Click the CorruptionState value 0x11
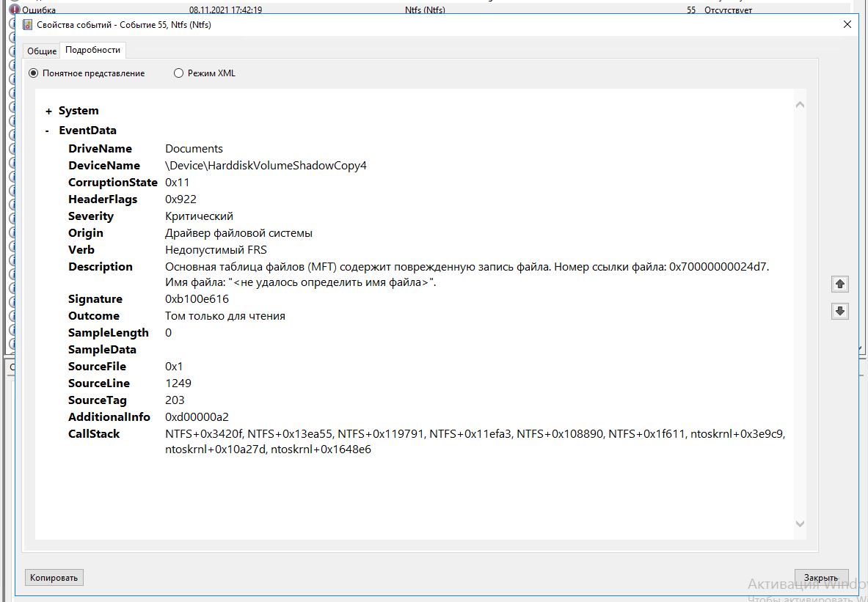 [x=177, y=183]
